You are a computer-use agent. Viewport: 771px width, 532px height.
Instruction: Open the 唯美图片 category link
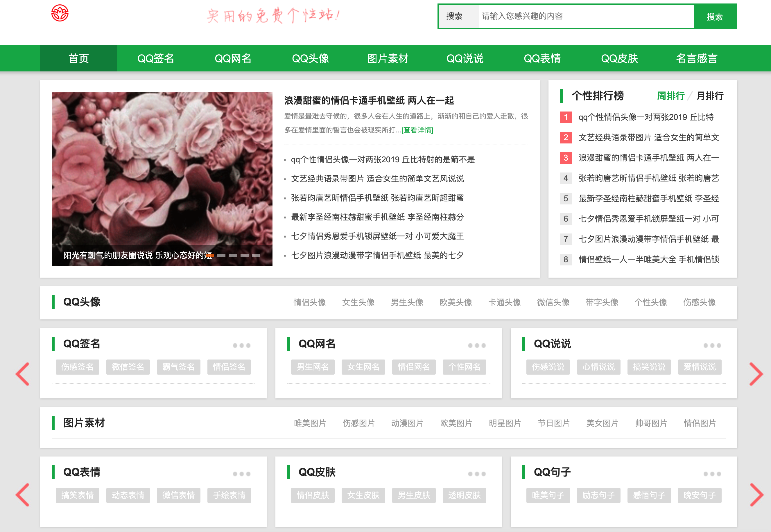pyautogui.click(x=310, y=423)
